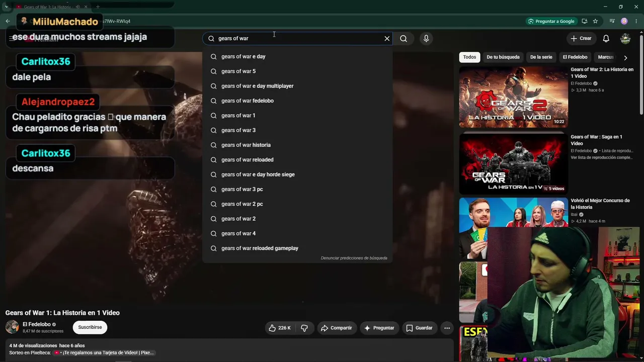Click Preguntar a Google in address bar
The image size is (644, 362).
551,21
